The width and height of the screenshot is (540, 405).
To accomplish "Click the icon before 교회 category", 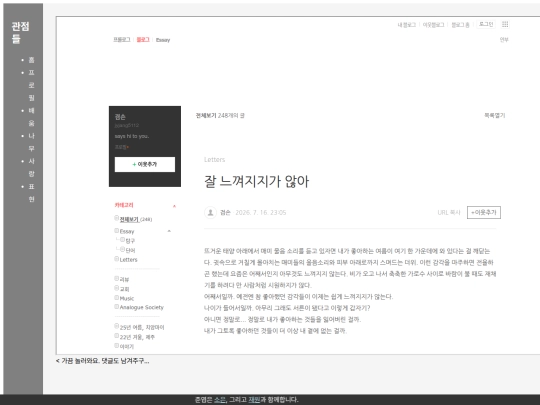I will (x=116, y=288).
